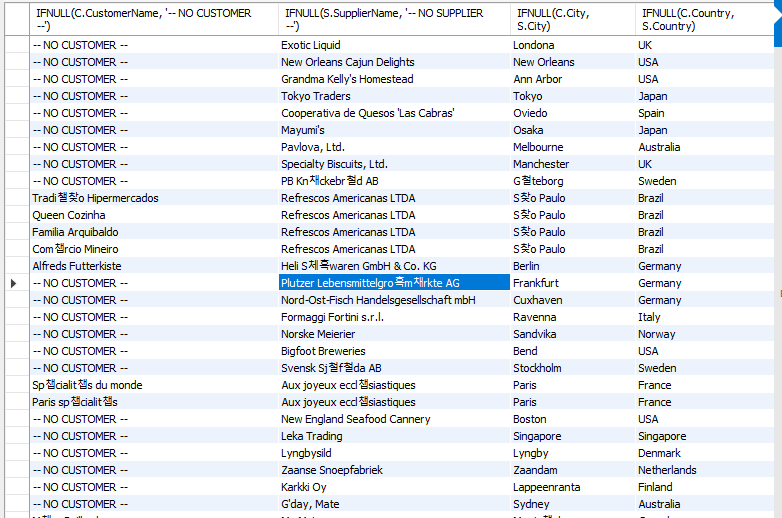782x518 pixels.
Task: Select the Leka Trading cell
Action: point(394,436)
